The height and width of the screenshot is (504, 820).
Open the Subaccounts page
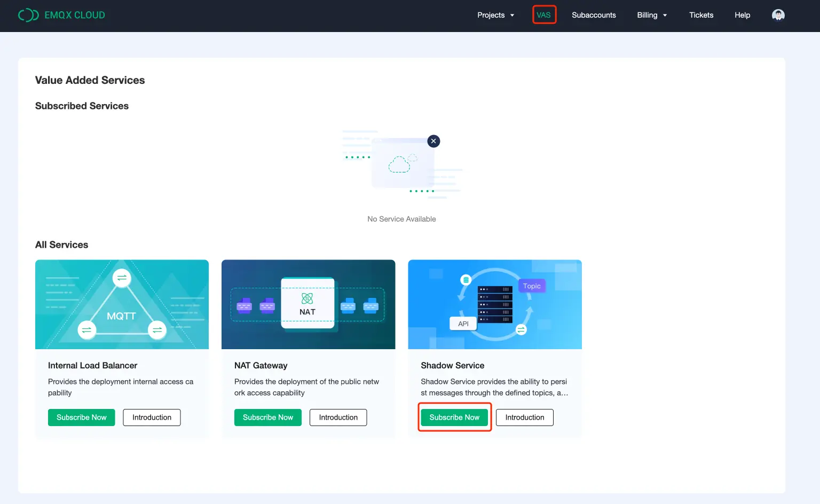pos(594,15)
